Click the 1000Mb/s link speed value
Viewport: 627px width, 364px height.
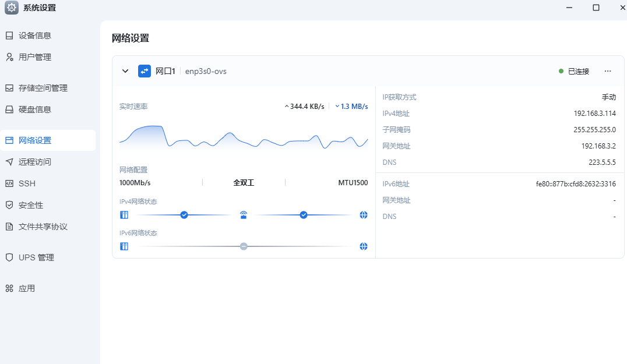pyautogui.click(x=135, y=183)
